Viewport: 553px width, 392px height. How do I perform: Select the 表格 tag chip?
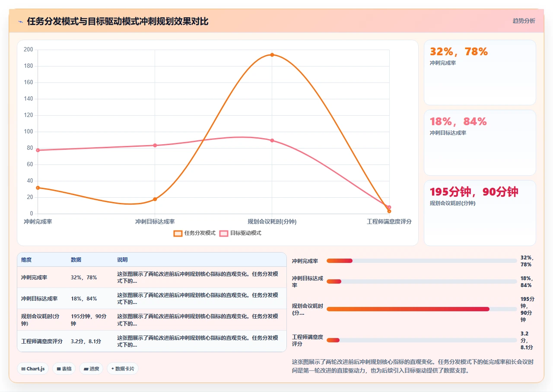pyautogui.click(x=64, y=369)
